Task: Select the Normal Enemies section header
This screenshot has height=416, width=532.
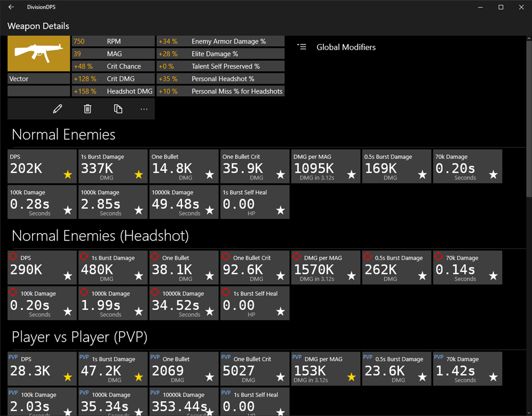Action: coord(63,134)
